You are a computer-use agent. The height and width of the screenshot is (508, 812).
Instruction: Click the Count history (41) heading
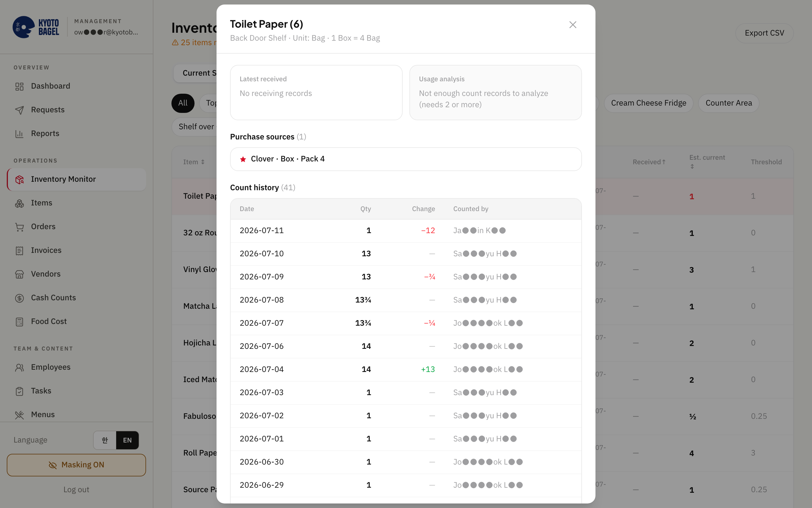click(263, 188)
